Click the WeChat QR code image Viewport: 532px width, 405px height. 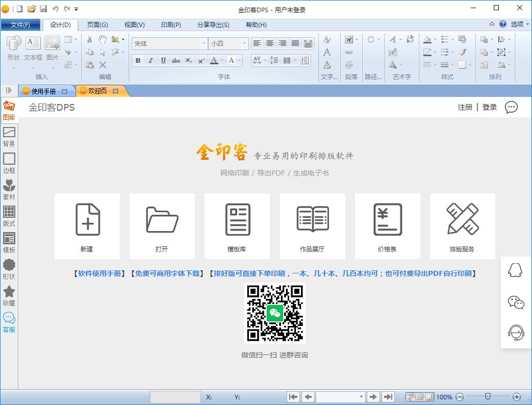coord(274,313)
